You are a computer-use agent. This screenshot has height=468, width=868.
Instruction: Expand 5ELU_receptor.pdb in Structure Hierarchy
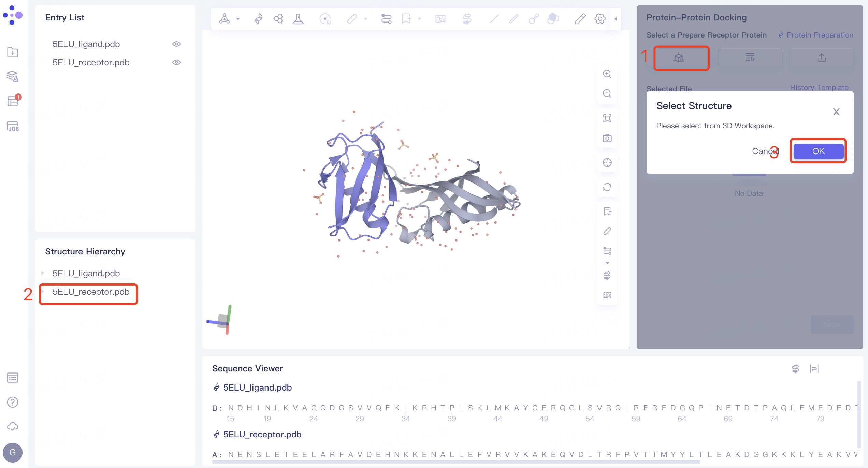(43, 292)
